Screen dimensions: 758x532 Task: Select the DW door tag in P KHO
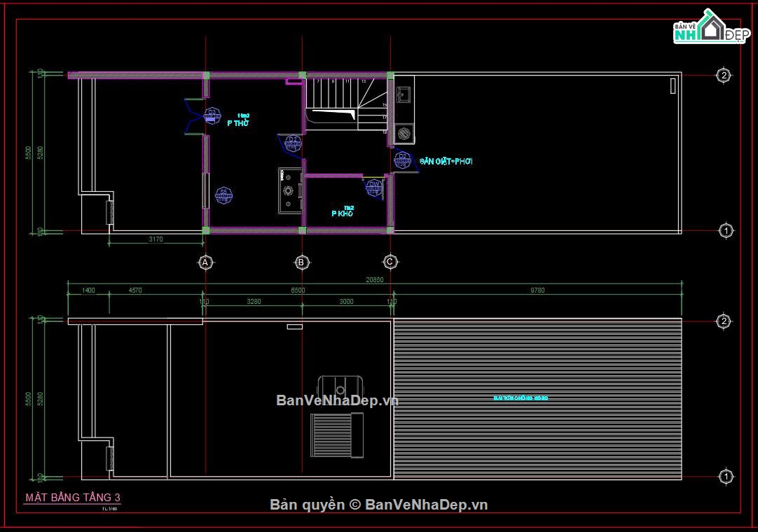pos(375,188)
